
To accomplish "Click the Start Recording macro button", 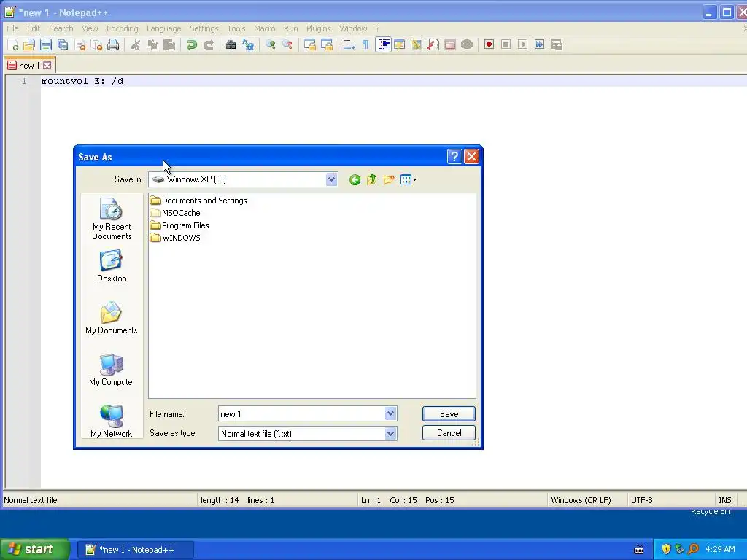I will tap(489, 44).
